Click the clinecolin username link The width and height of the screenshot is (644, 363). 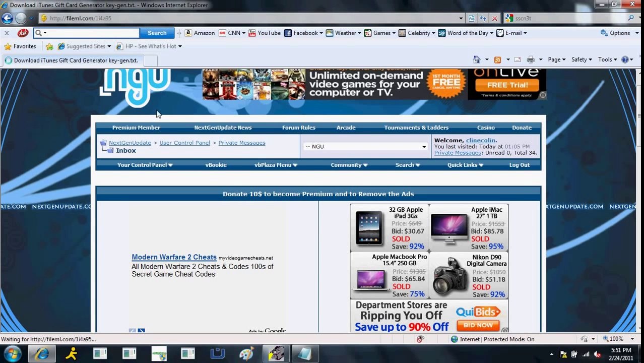tap(480, 140)
